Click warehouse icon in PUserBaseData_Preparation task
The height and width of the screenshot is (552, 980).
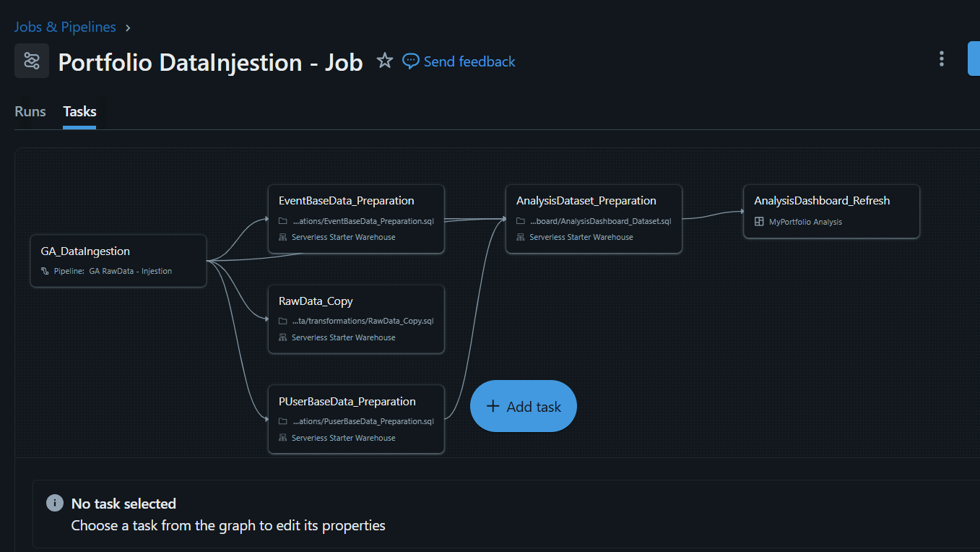coord(284,438)
